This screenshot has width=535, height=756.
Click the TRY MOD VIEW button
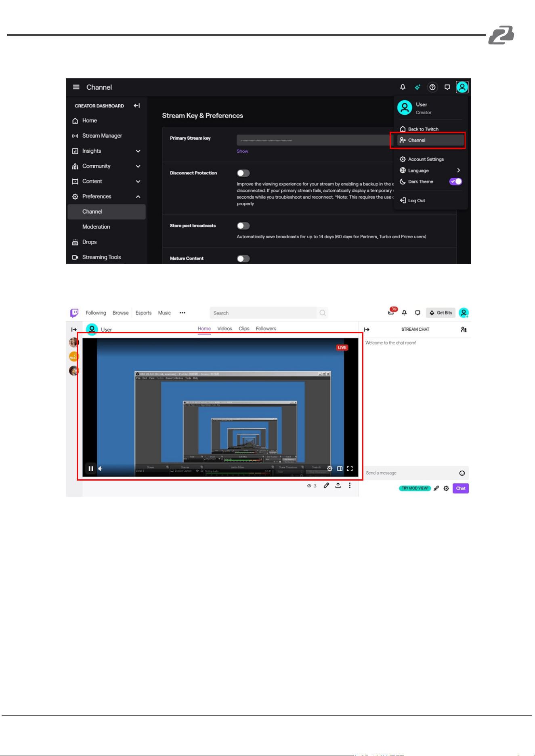point(415,488)
